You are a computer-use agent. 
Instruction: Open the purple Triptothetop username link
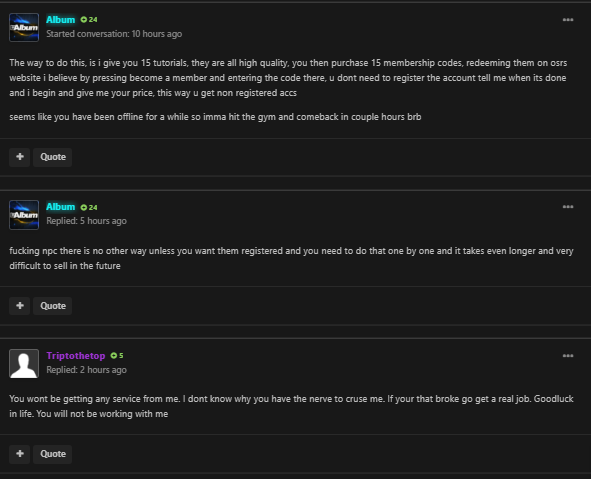click(76, 356)
